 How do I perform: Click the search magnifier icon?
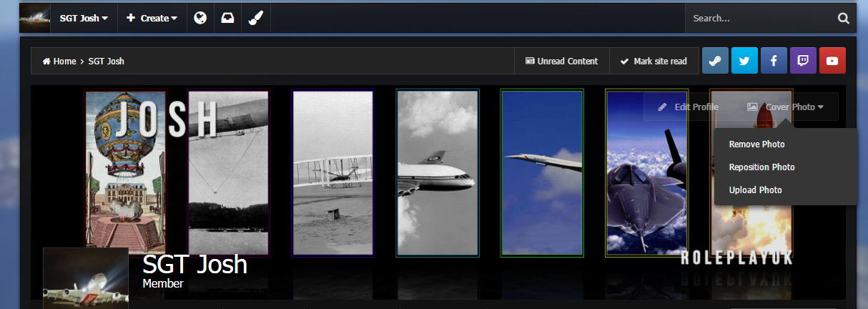[x=843, y=19]
